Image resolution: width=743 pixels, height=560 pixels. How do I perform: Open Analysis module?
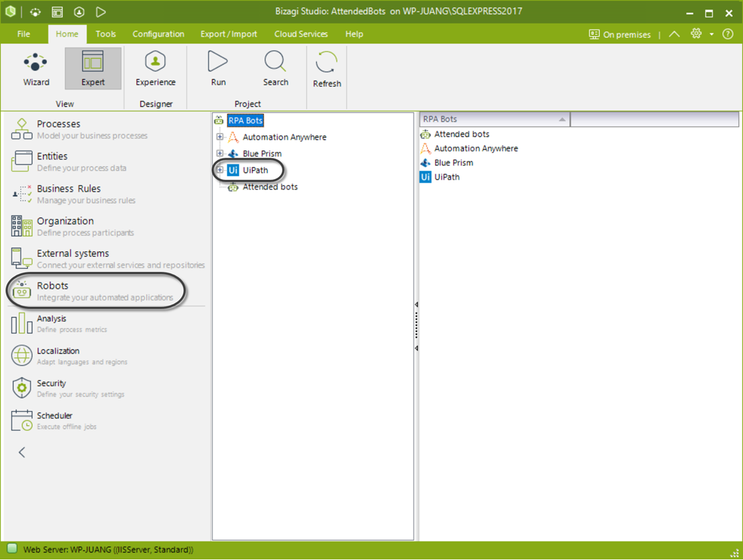click(x=107, y=323)
